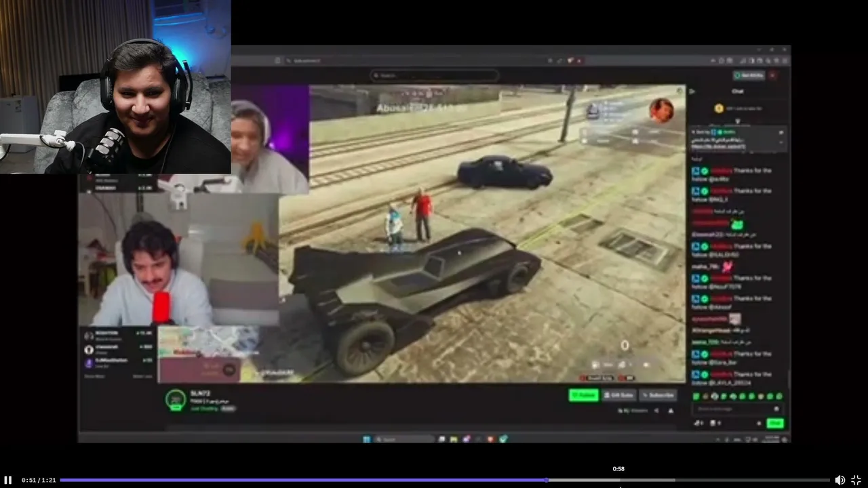
Task: Click the green button at chat header top
Action: pos(749,75)
